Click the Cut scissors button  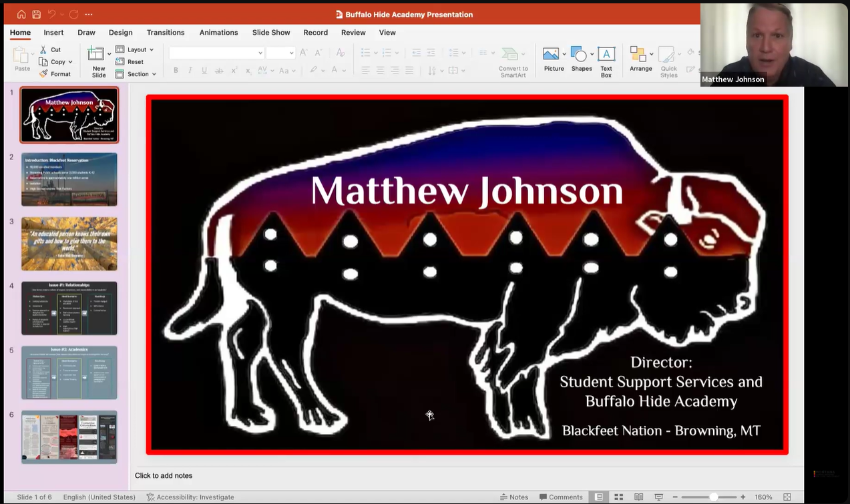pyautogui.click(x=50, y=49)
